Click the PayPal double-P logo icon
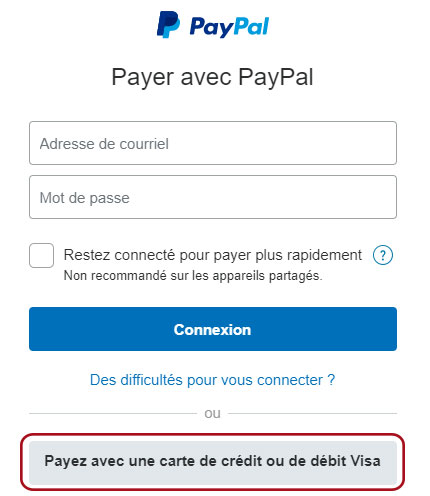430x496 pixels. (x=168, y=25)
